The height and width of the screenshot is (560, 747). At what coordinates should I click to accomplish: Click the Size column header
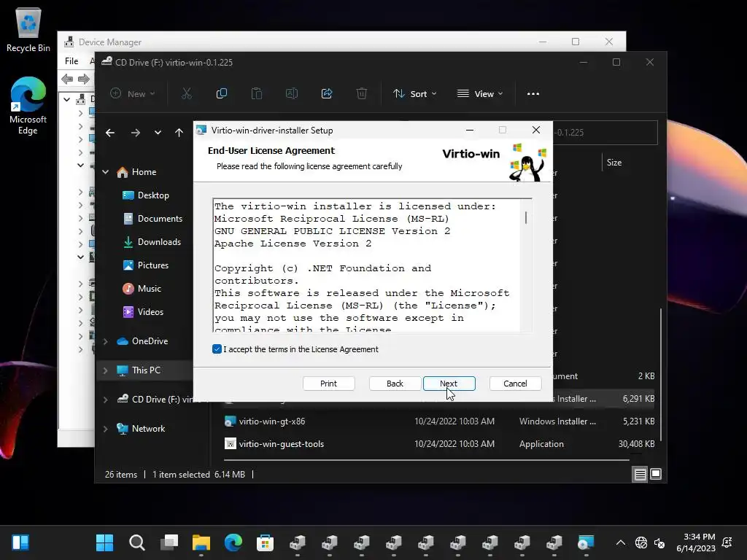point(614,163)
